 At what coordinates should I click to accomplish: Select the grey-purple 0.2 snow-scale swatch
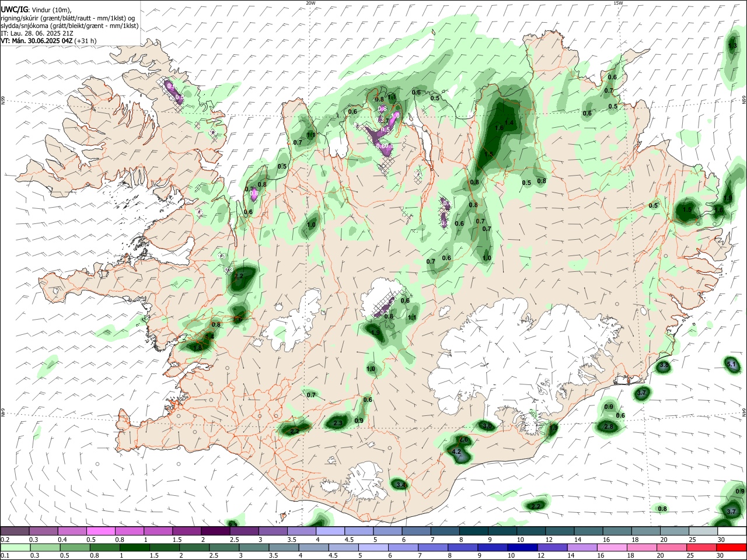click(x=15, y=531)
